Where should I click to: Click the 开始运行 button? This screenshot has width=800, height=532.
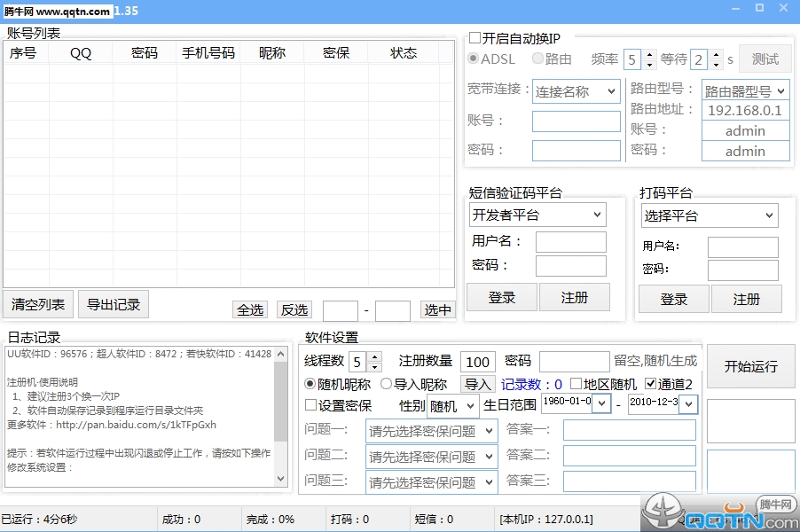click(750, 366)
